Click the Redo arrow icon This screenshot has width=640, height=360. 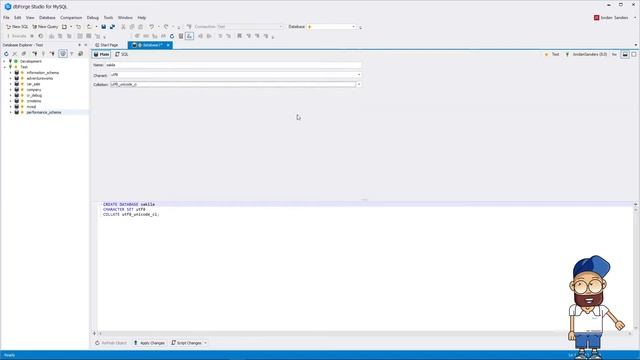click(166, 27)
